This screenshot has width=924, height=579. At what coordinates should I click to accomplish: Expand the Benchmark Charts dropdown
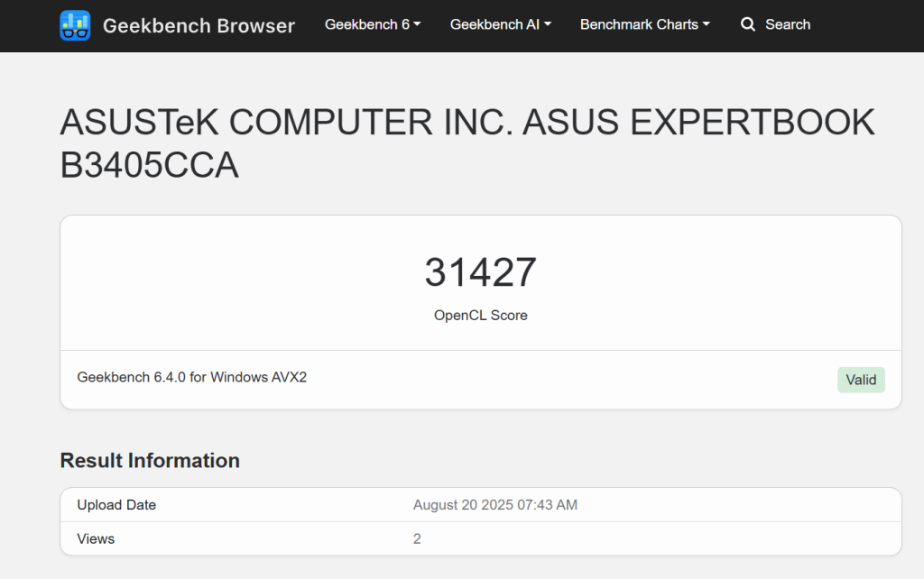(x=643, y=24)
